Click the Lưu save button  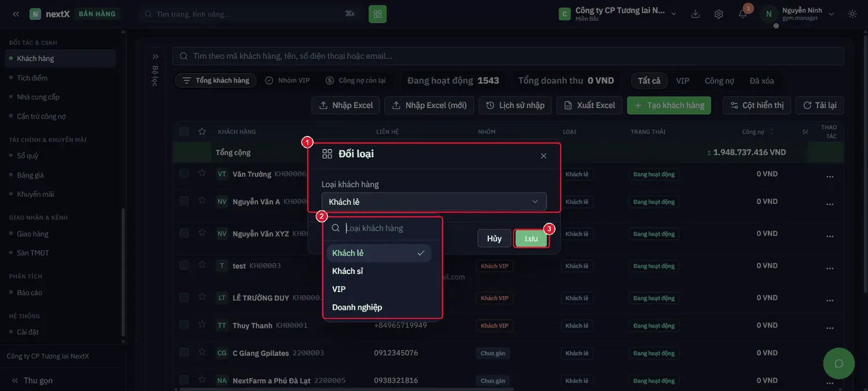[531, 238]
